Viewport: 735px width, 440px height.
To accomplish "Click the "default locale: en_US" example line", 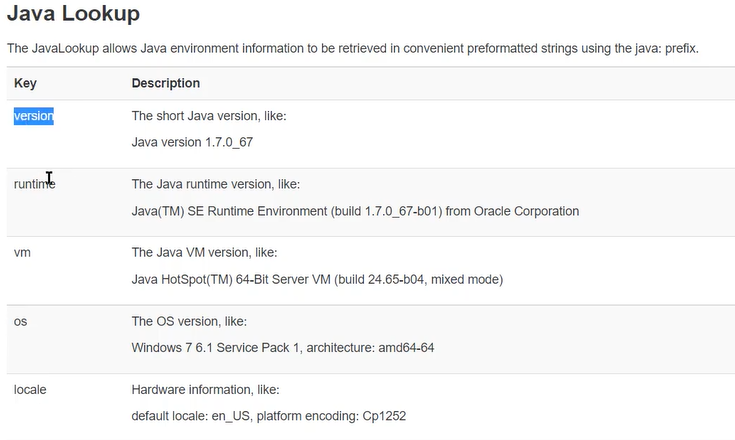I will pos(269,415).
